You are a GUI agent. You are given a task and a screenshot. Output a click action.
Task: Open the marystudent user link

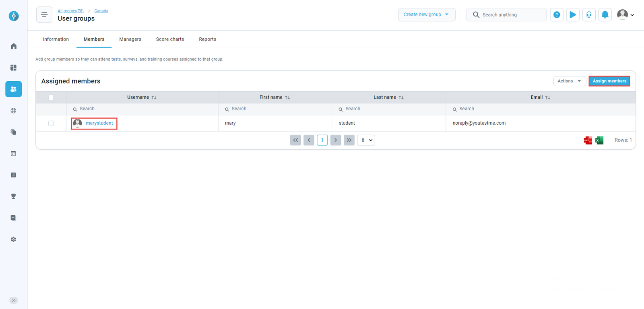[x=99, y=123]
